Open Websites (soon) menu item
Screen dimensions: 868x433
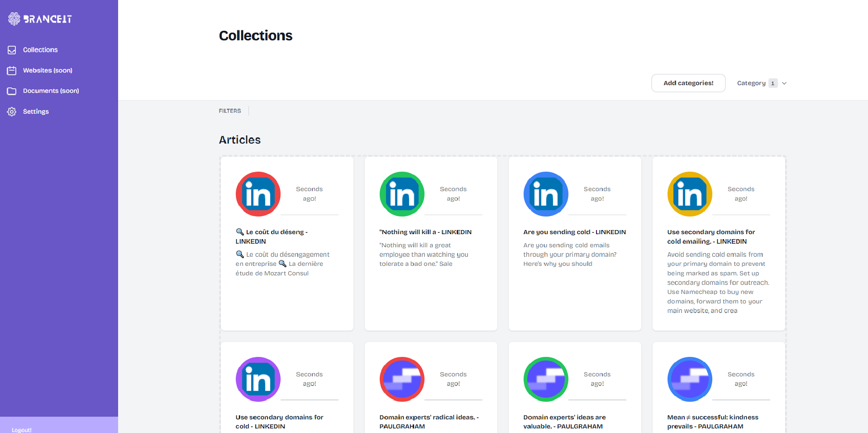click(x=48, y=71)
